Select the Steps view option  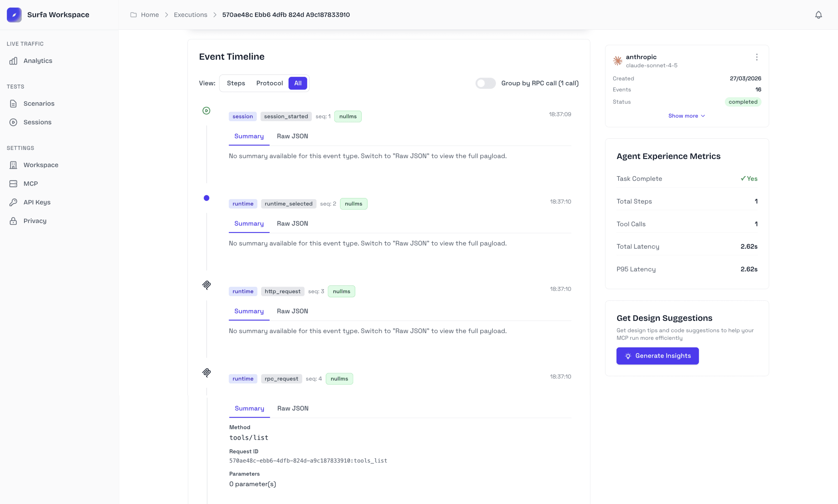coord(236,83)
